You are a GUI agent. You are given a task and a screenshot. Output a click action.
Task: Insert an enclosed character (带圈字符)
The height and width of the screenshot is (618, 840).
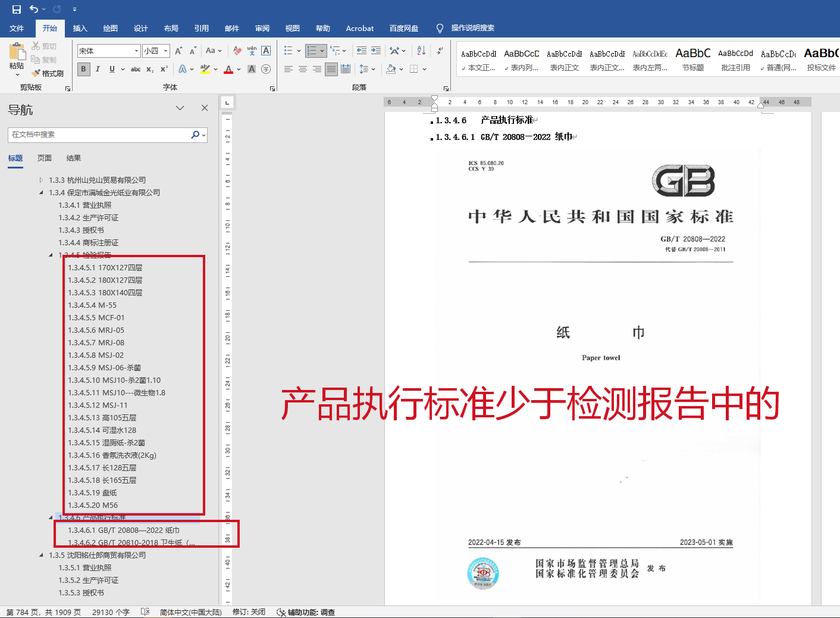[x=266, y=69]
